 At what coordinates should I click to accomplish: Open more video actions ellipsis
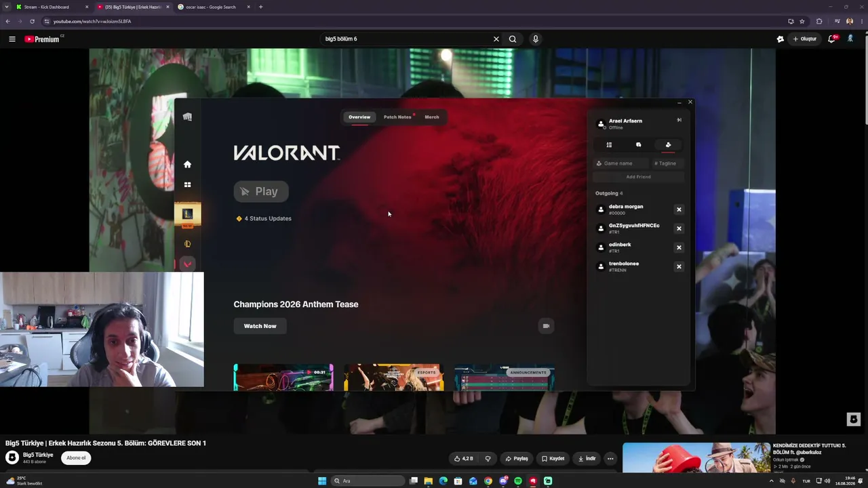(x=610, y=459)
